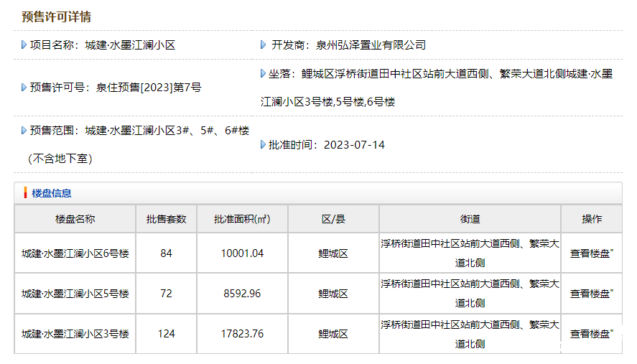The image size is (637, 364).
Task: Click arrow bullet beside 项目名称
Action: pyautogui.click(x=24, y=45)
